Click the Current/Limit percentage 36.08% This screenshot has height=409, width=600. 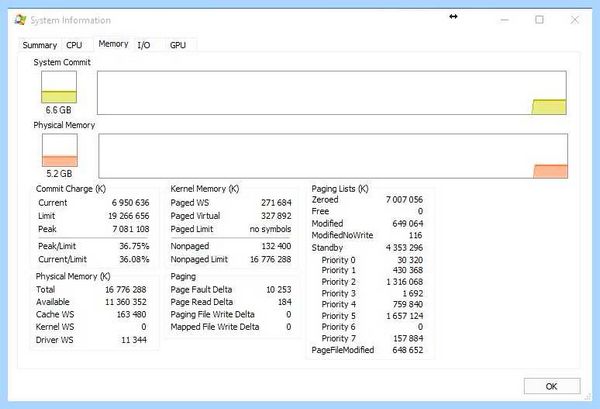click(134, 259)
